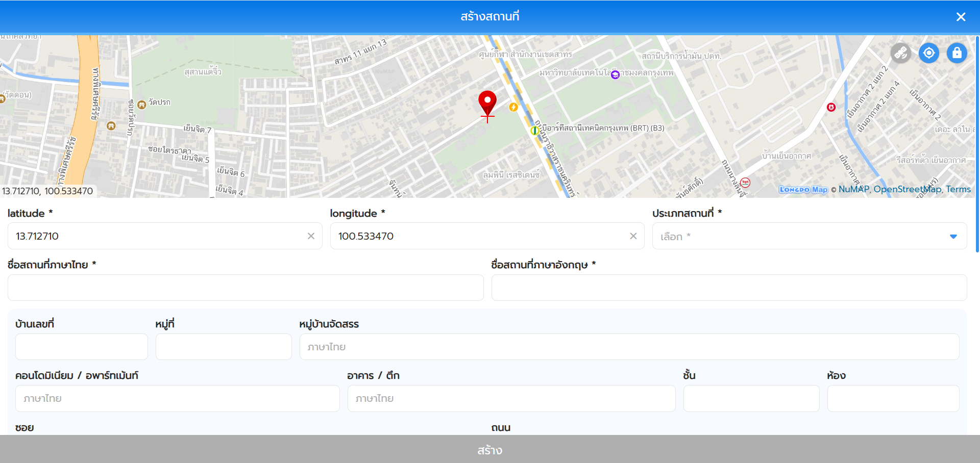The image size is (980, 463).
Task: Focus the หมู่บ้านจัดสรร input field
Action: pos(629,347)
